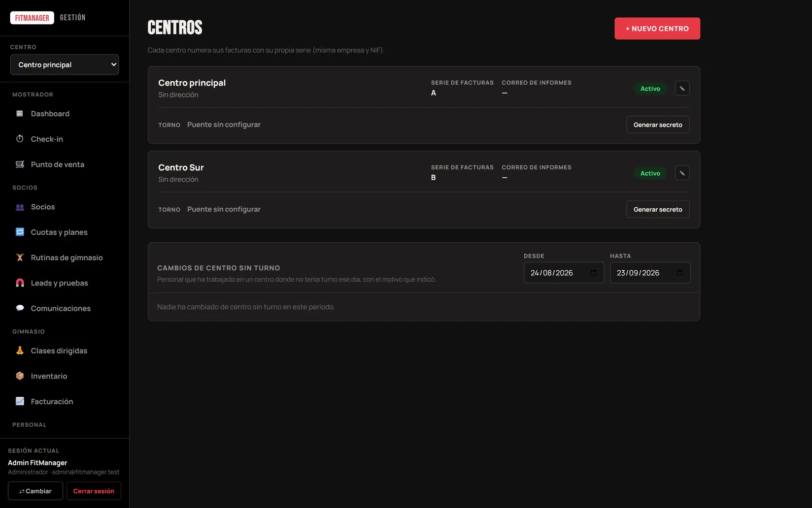
Task: Open the Desde date calendar picker icon
Action: (x=593, y=273)
